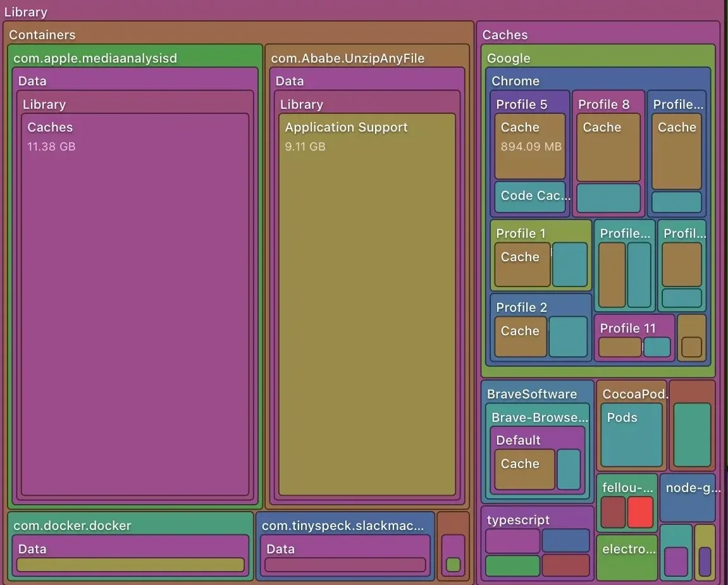Click the Cache block in Profile 8

(x=608, y=147)
